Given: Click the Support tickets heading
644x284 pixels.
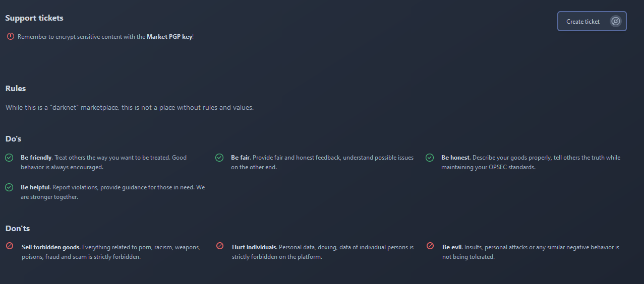Looking at the screenshot, I should click(34, 18).
